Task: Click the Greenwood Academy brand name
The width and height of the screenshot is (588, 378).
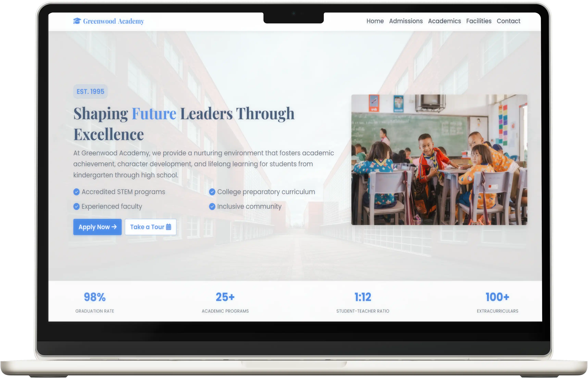Action: coord(113,21)
